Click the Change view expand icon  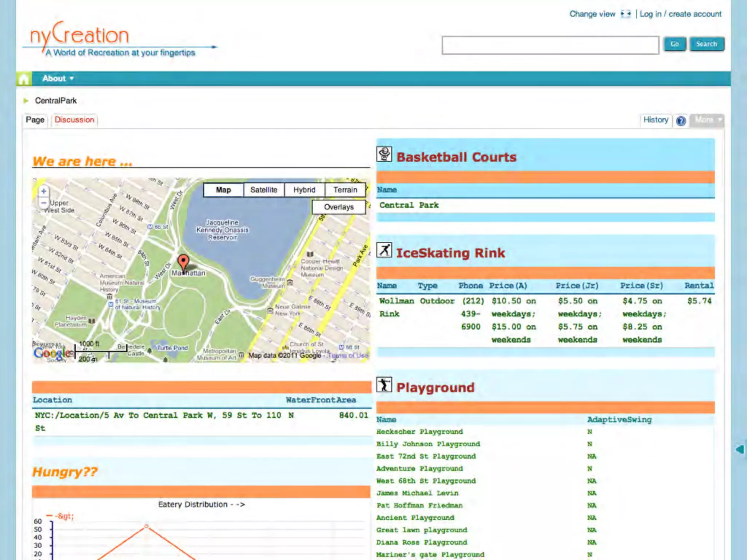(626, 14)
